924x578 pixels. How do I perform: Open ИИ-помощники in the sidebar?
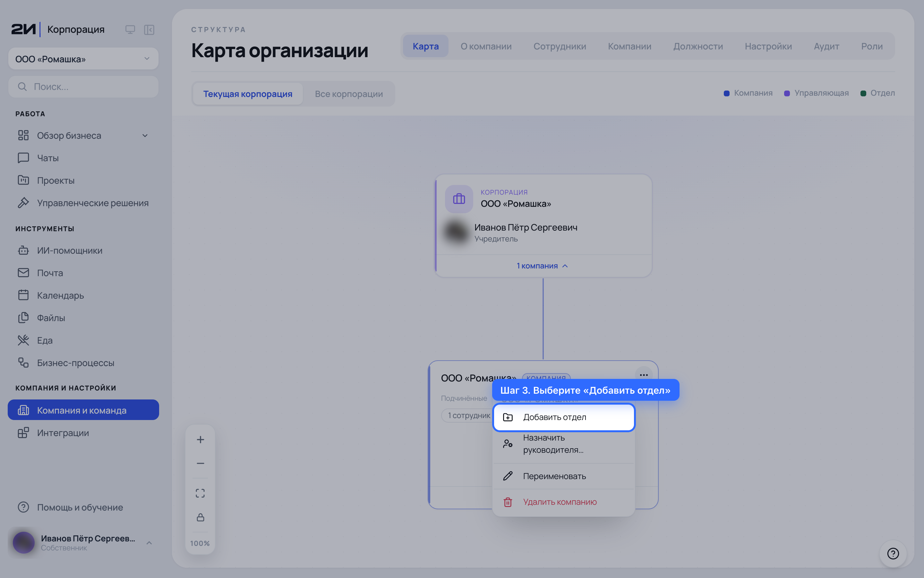[x=83, y=250]
